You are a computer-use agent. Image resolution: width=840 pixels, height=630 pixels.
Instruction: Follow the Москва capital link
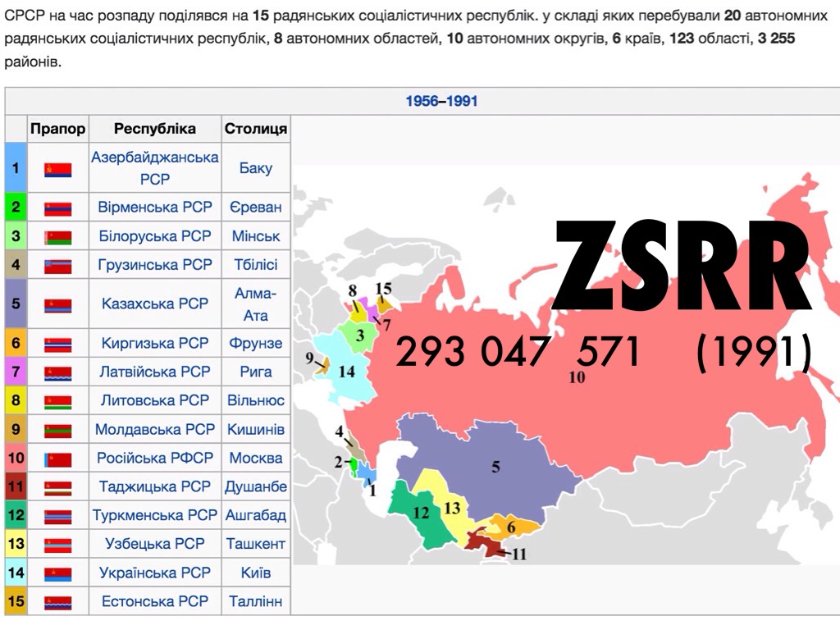255,458
